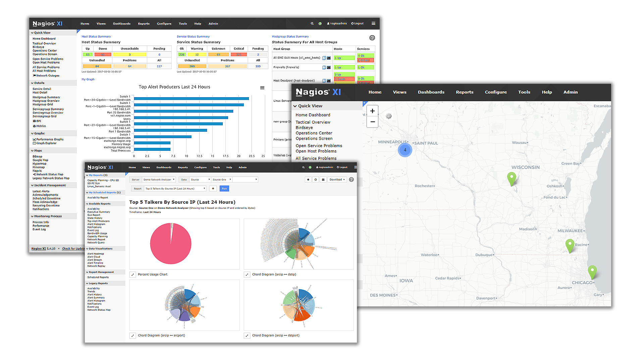Image resolution: width=644 pixels, height=362 pixels.
Task: Click terminal icon in Firewalls hostgroup row
Action: pyautogui.click(x=329, y=67)
